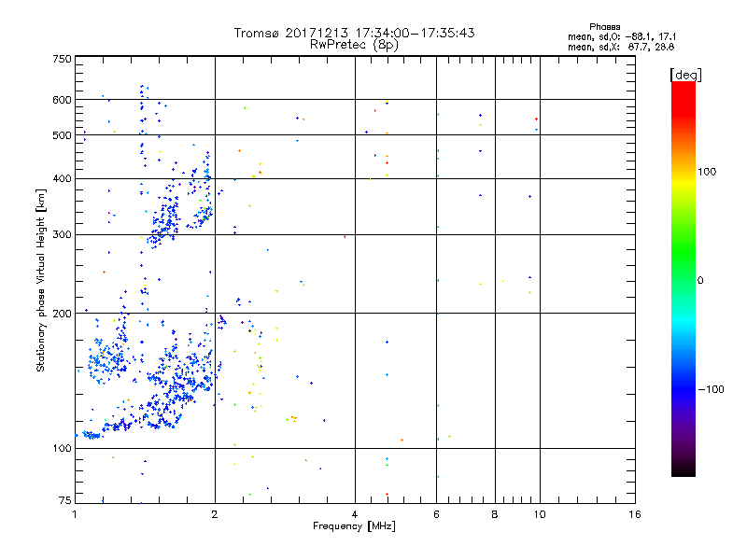Click the height axis tick label "750"
The width and height of the screenshot is (747, 560).
click(x=62, y=59)
